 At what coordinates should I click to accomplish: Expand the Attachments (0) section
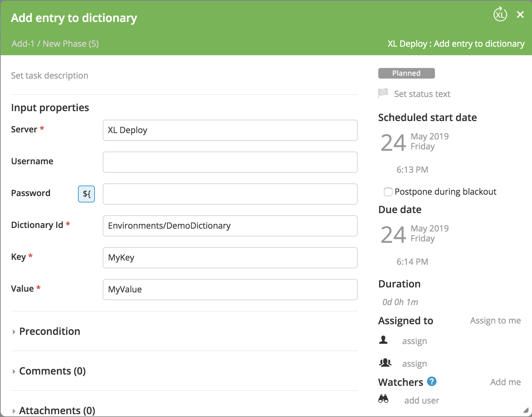point(53,411)
